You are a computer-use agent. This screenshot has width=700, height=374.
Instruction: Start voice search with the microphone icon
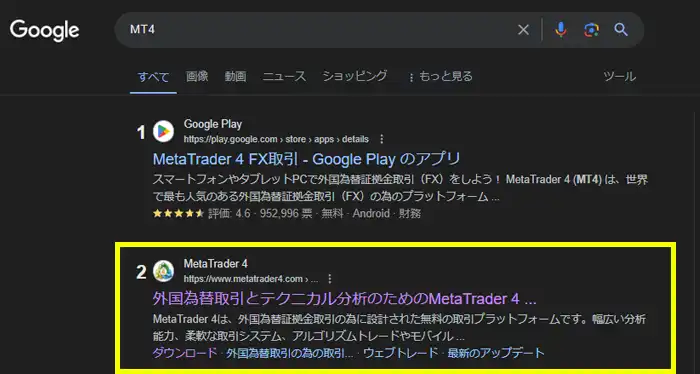(x=561, y=30)
